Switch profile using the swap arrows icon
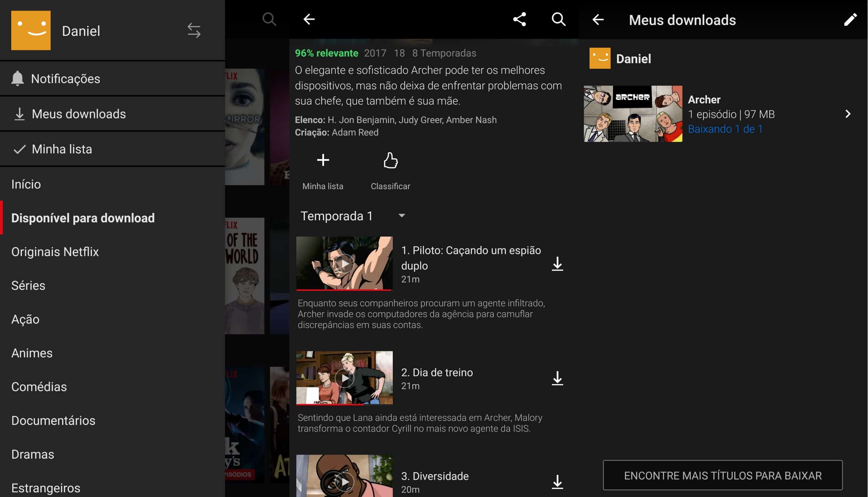Viewport: 868px width, 497px height. coord(194,31)
